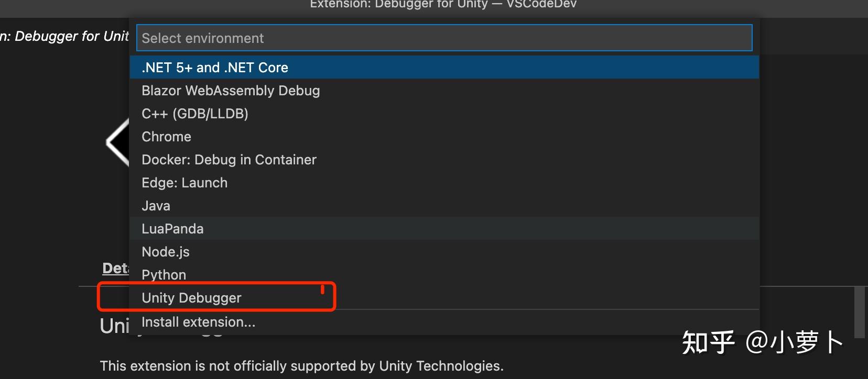This screenshot has width=868, height=379.
Task: Select the "Python" debug environment
Action: coord(164,274)
